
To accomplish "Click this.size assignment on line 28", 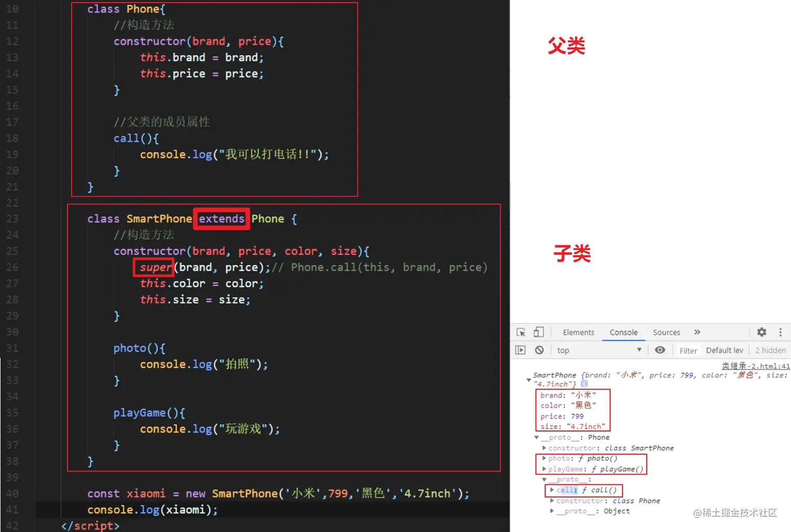I will [195, 300].
